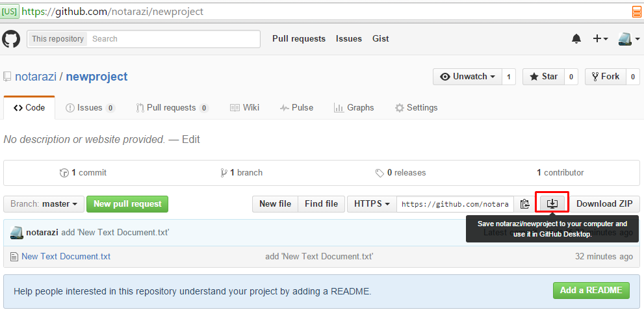
Task: Fork the newproject repository
Action: (x=604, y=77)
